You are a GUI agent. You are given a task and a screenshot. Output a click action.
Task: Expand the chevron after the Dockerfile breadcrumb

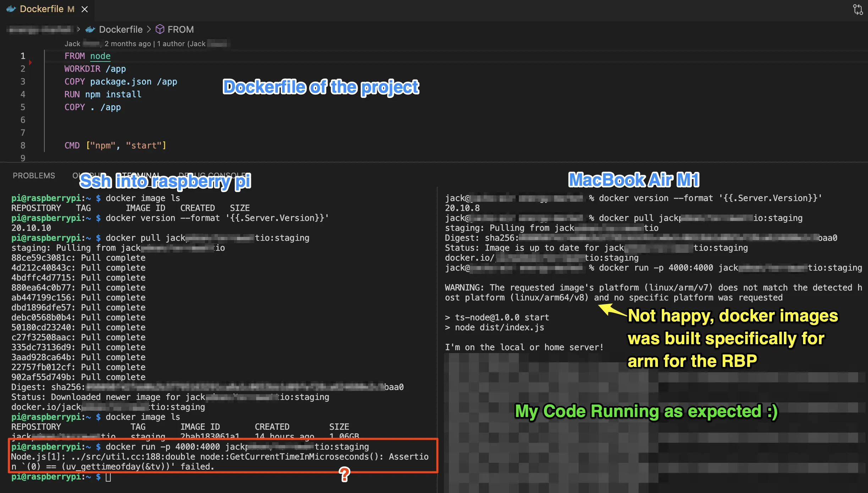pyautogui.click(x=149, y=29)
